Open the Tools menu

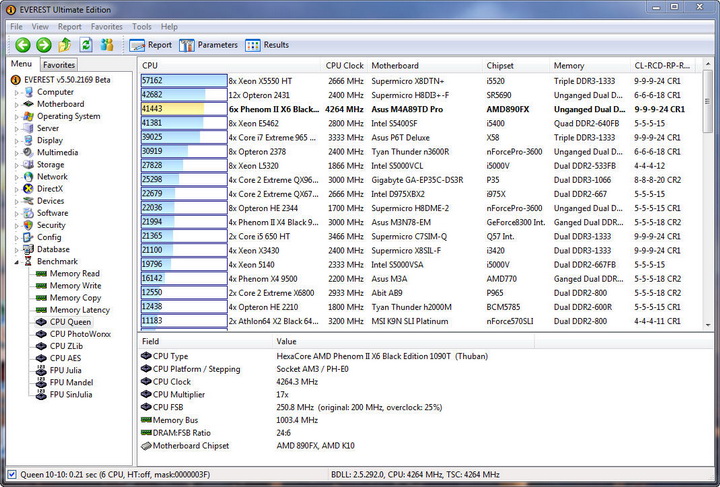[141, 27]
